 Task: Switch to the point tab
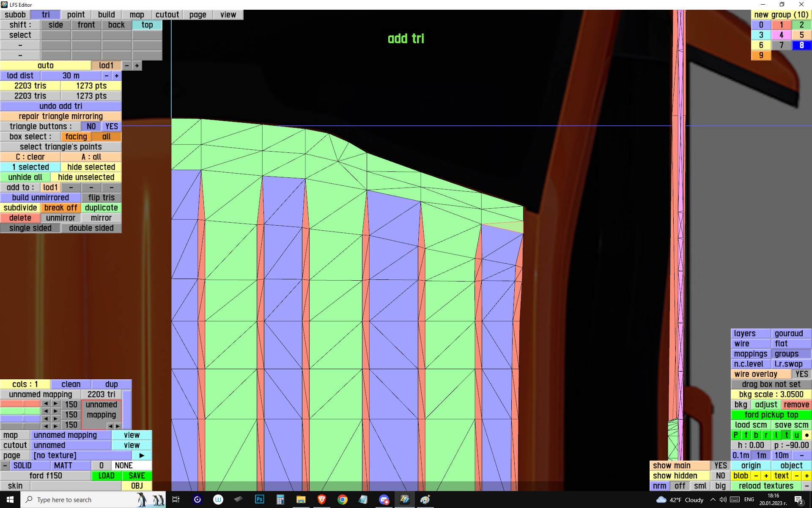coord(76,15)
